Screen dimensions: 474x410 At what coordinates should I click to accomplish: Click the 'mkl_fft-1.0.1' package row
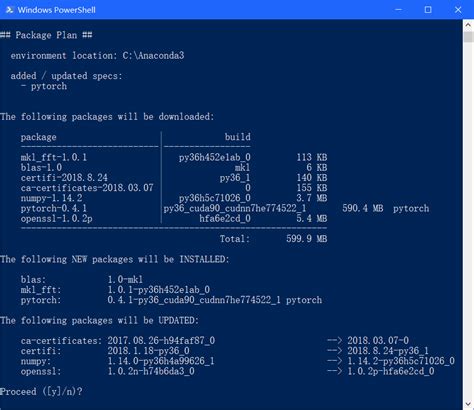tap(174, 157)
